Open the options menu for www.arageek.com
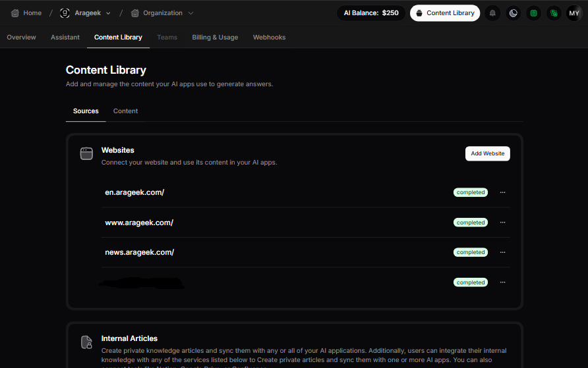 (x=502, y=223)
